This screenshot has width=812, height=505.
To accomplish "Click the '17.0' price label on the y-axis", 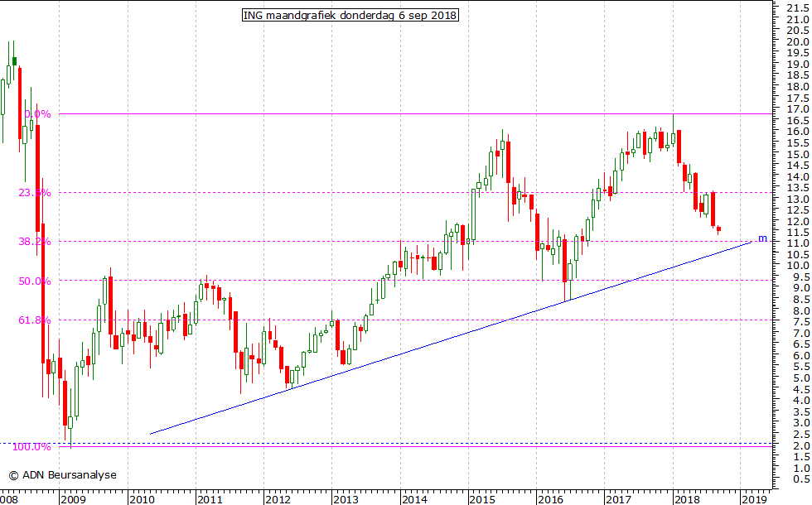I will pos(797,109).
